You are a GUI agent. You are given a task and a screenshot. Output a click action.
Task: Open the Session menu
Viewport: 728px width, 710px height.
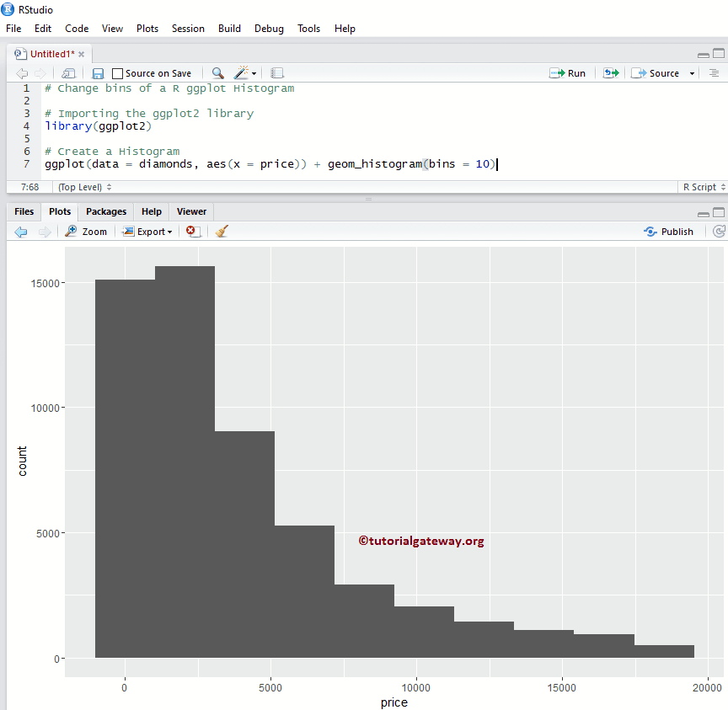click(x=188, y=28)
